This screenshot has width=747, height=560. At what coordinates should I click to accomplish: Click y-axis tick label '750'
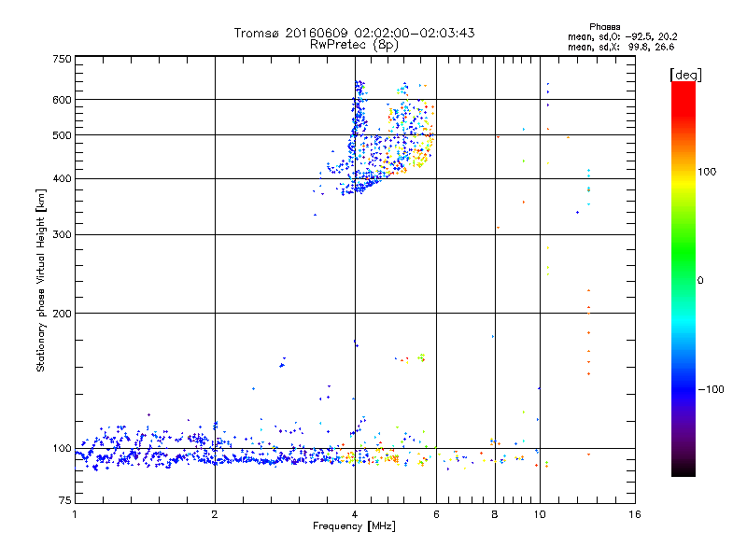point(62,59)
